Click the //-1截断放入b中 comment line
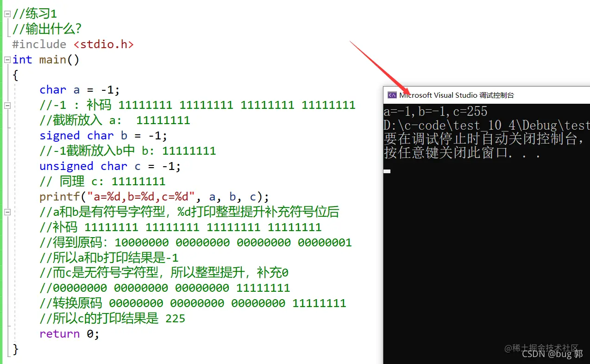 click(x=128, y=151)
